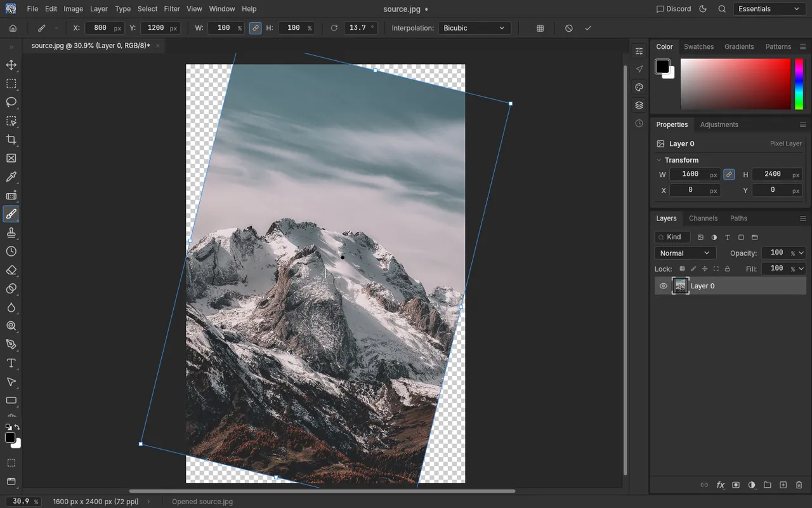Open the Interpolation Bicubic dropdown
The image size is (812, 508).
coord(475,28)
